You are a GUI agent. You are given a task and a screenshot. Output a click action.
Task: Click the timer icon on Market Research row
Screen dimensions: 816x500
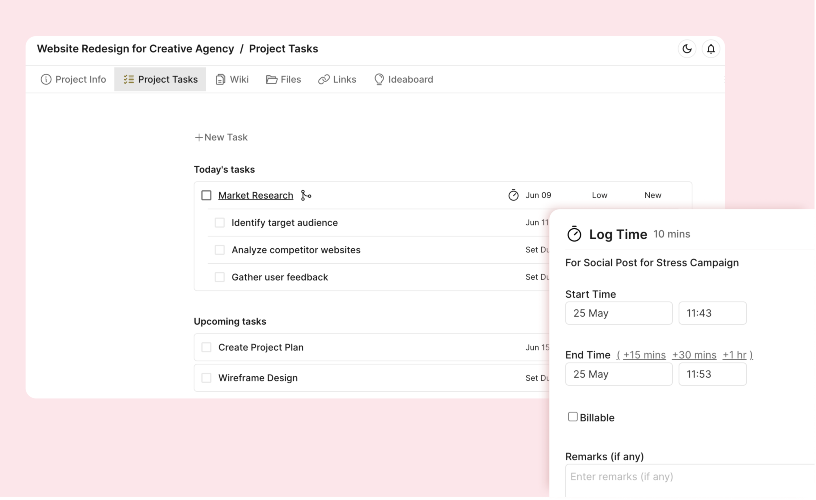(513, 195)
